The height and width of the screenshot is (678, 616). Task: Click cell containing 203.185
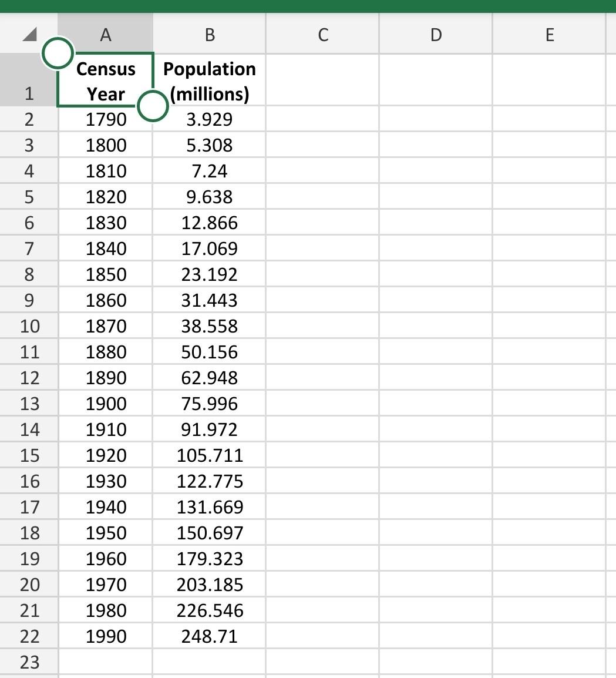click(x=209, y=584)
